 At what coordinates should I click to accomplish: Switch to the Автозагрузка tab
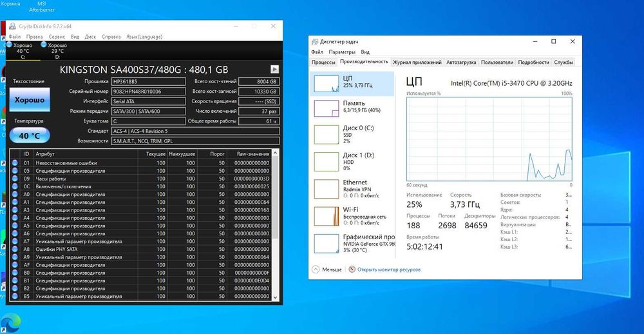[x=461, y=63]
